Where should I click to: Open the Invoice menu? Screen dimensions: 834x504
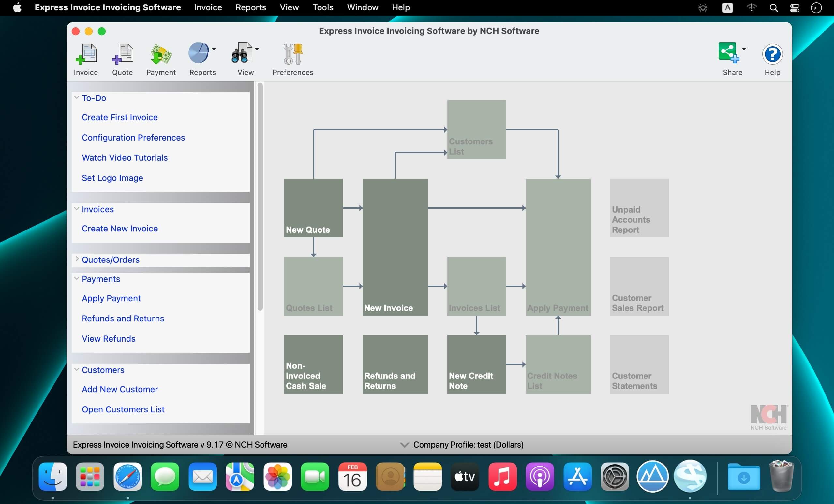208,7
